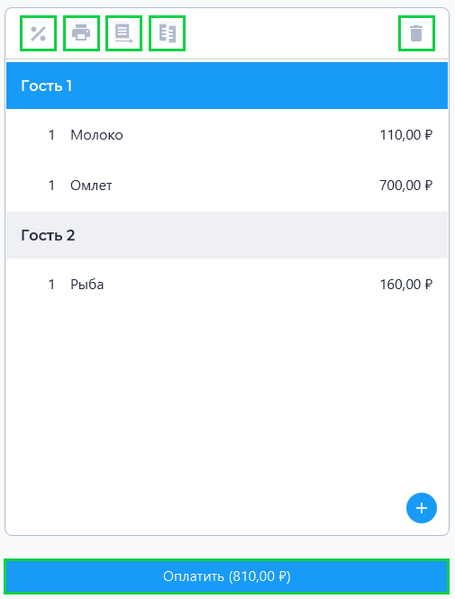The width and height of the screenshot is (455, 599).
Task: Select the Омлет order item
Action: pos(227,185)
